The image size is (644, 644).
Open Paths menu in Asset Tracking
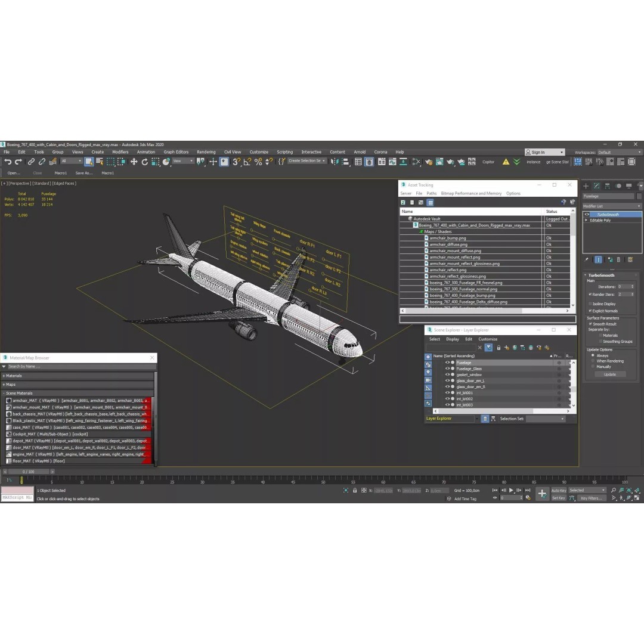tap(431, 193)
